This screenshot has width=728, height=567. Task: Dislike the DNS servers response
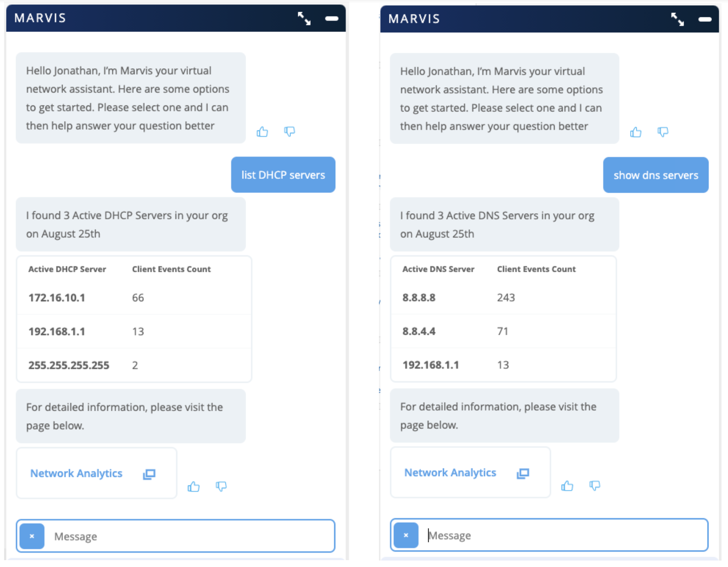click(595, 486)
